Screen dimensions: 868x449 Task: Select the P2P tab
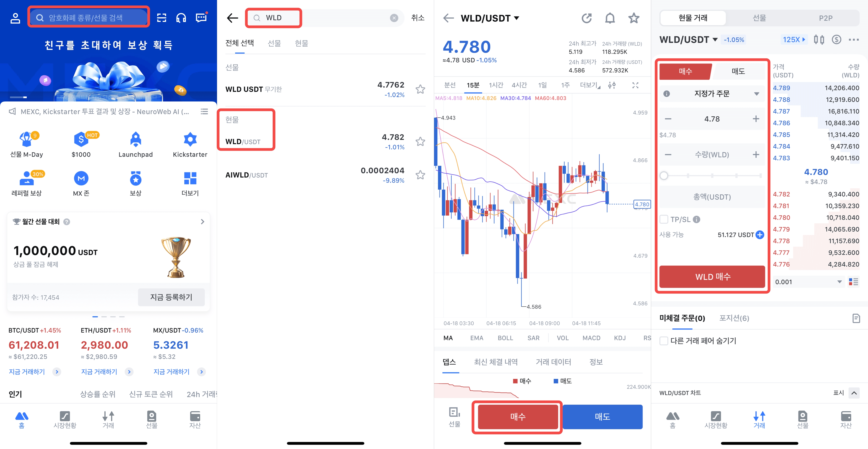click(826, 18)
